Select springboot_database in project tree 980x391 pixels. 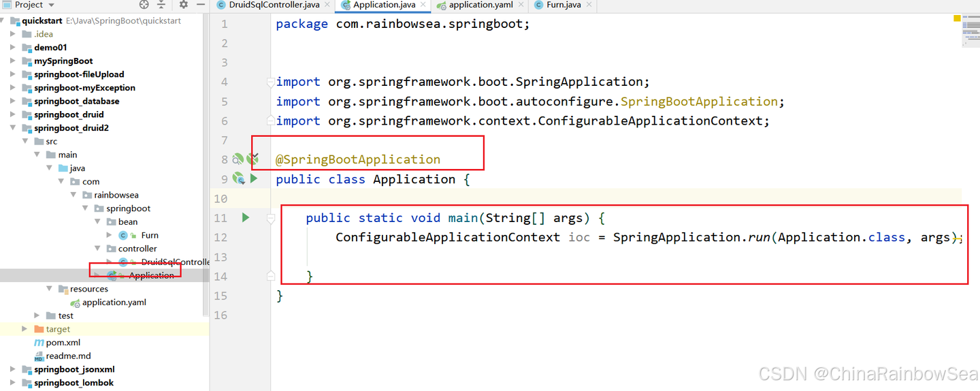click(x=77, y=101)
